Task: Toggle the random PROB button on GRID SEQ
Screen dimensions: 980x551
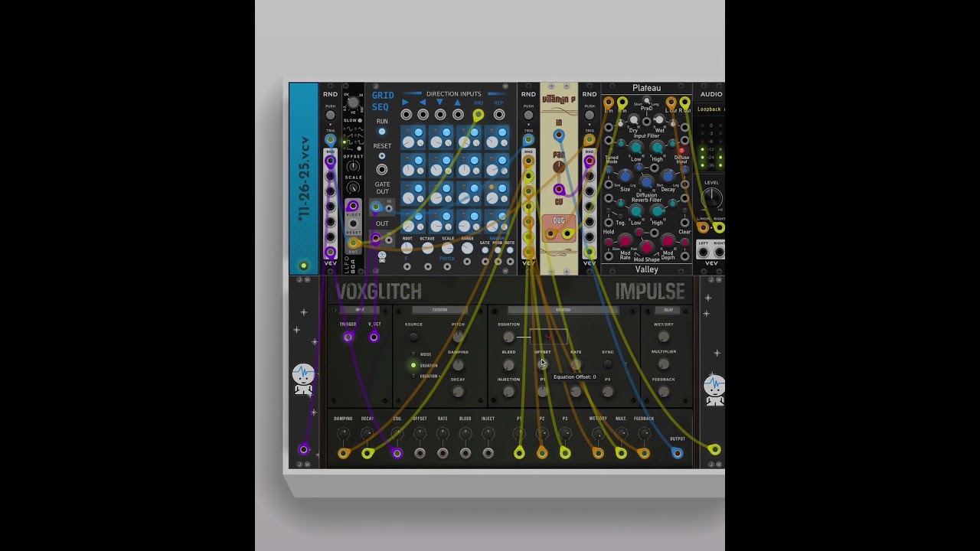Action: (x=498, y=251)
